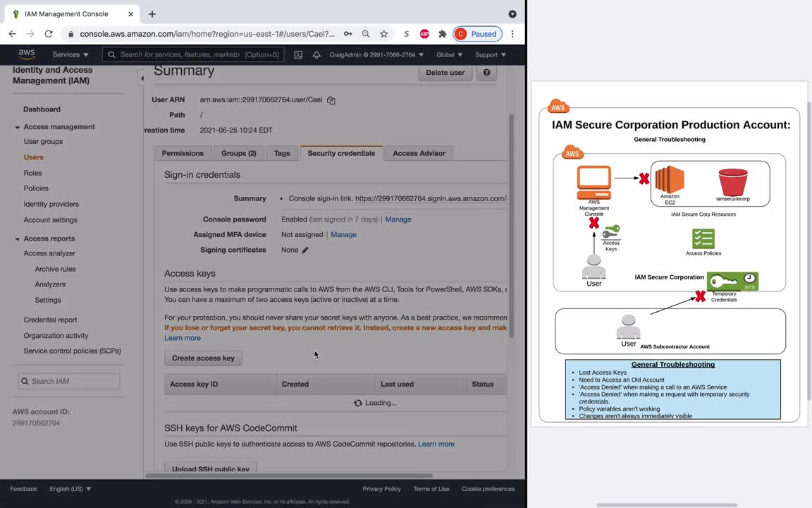Open the Global region dropdown
The height and width of the screenshot is (508, 812).
449,54
